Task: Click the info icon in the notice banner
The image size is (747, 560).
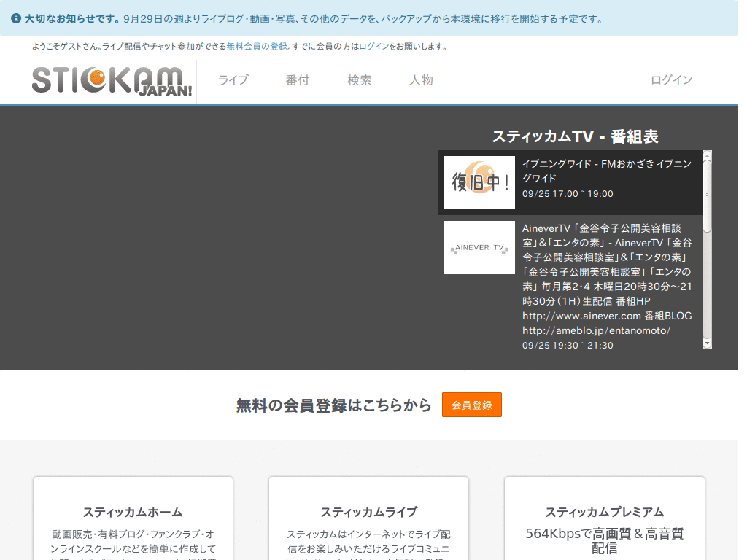Action: pyautogui.click(x=16, y=18)
